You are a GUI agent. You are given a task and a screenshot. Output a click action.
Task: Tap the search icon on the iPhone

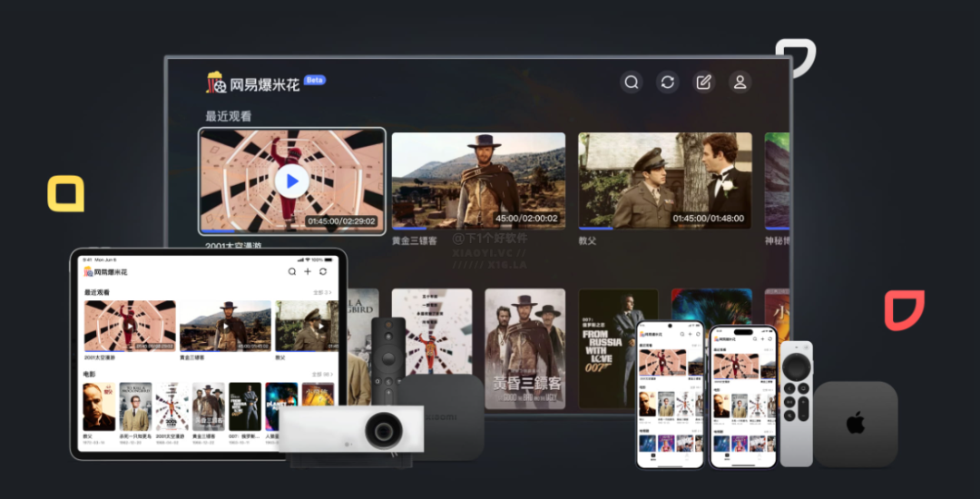pos(754,339)
